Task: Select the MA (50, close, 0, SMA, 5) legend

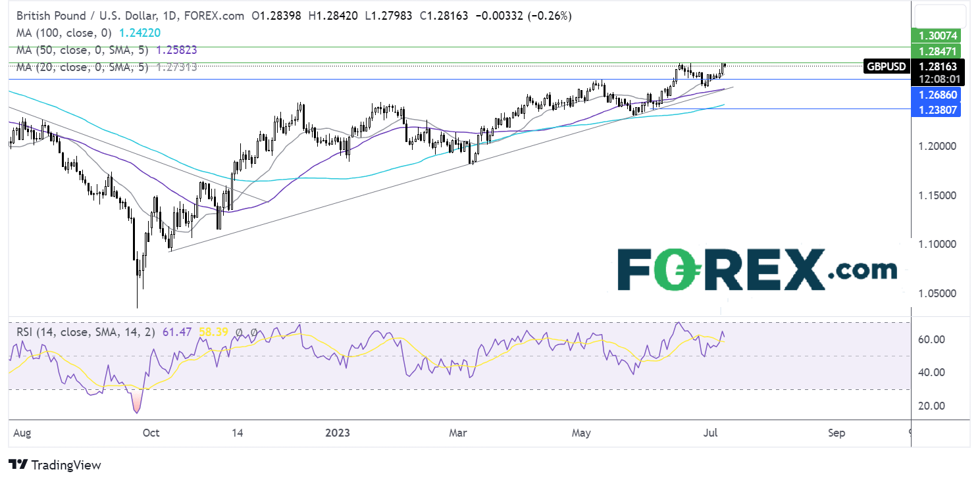Action: click(x=82, y=50)
